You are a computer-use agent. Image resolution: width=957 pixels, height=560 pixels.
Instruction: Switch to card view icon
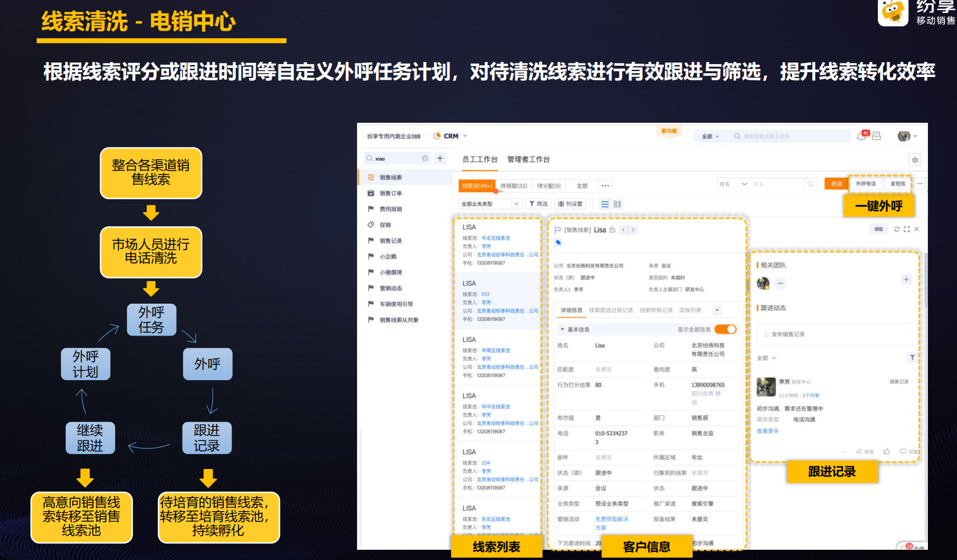coord(617,204)
